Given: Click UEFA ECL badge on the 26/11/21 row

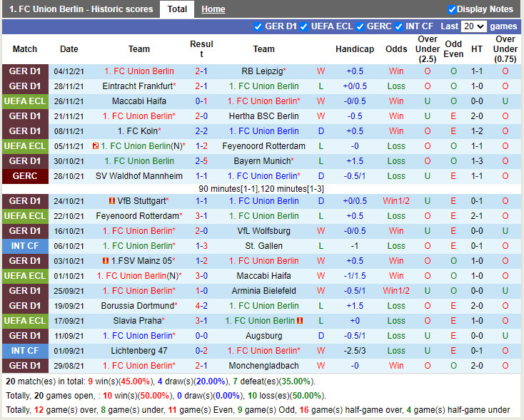Looking at the screenshot, I should coord(25,101).
